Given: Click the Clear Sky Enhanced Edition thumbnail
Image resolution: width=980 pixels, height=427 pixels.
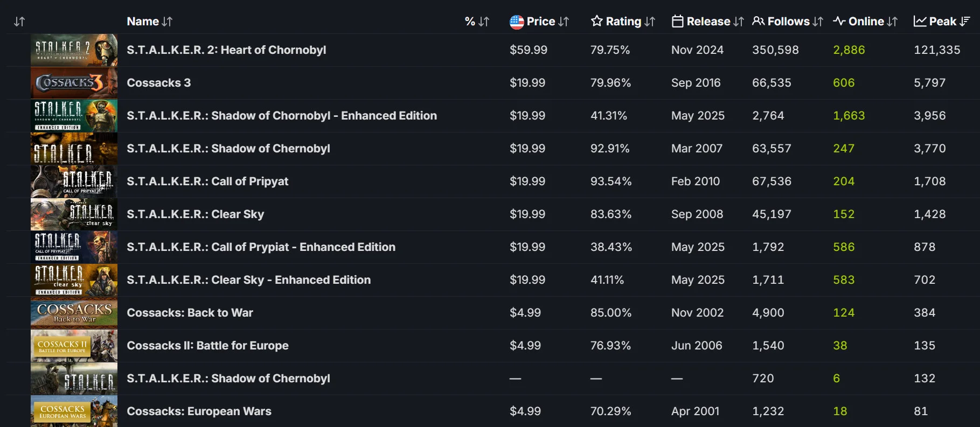Looking at the screenshot, I should click(x=74, y=280).
